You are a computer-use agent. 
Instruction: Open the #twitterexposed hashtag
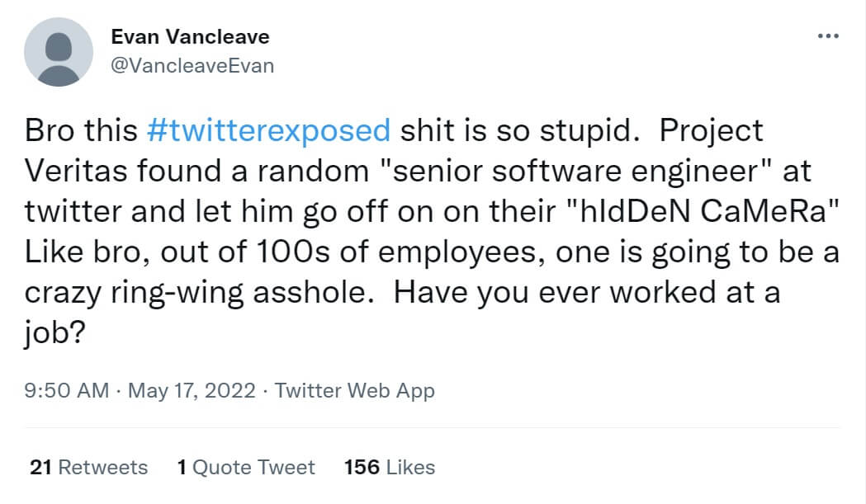268,130
